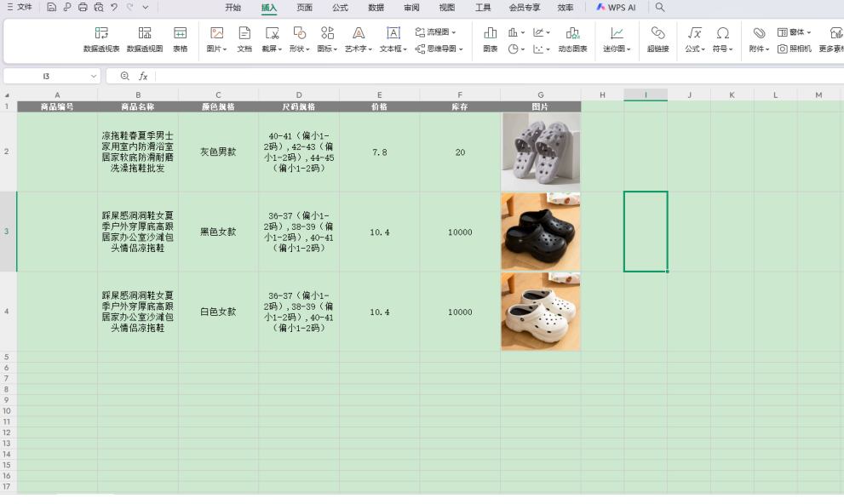Click the formula bar input area

point(500,77)
